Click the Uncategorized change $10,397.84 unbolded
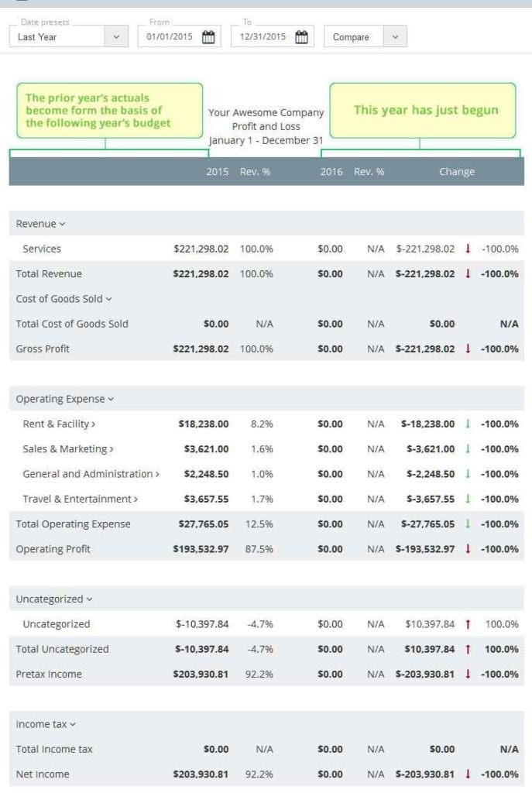This screenshot has width=532, height=793. pos(430,624)
